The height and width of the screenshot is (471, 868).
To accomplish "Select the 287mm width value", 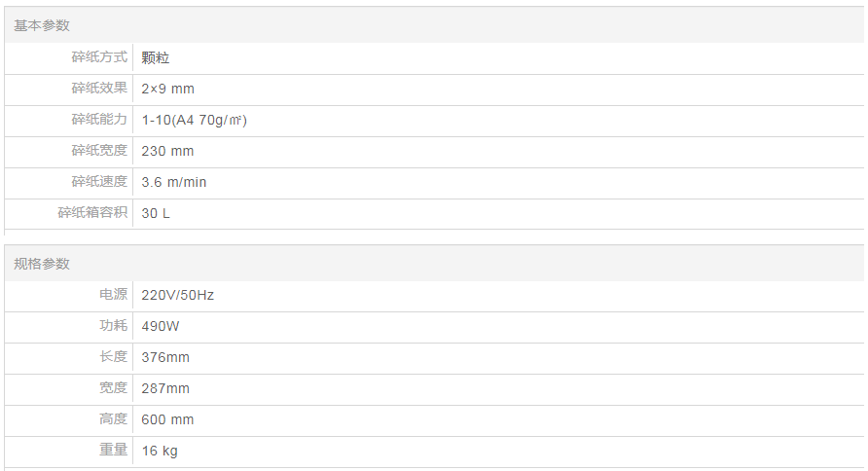I will pyautogui.click(x=165, y=388).
